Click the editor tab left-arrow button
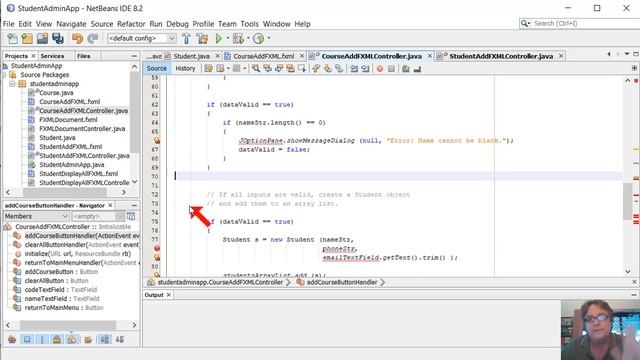 coord(609,54)
